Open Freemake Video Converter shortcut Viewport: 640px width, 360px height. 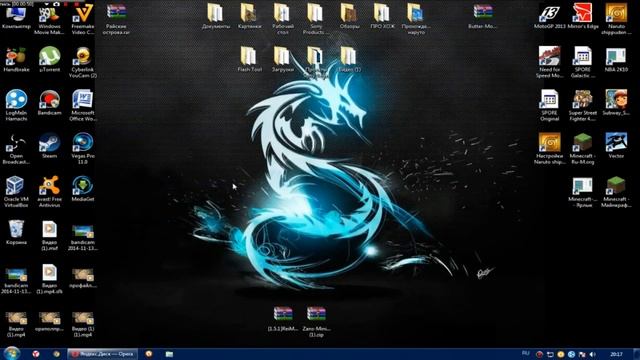coord(83,20)
